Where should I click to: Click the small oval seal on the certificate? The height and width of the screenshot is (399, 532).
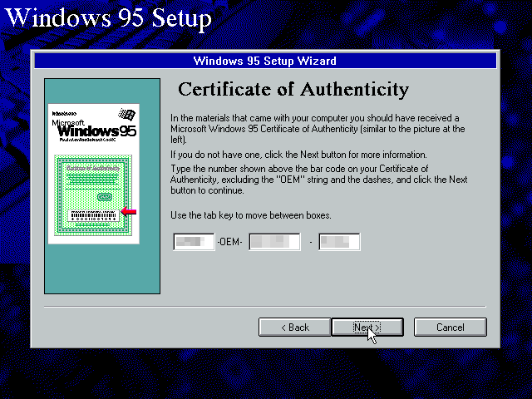tap(104, 197)
